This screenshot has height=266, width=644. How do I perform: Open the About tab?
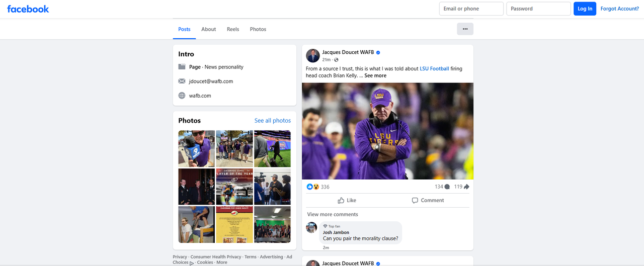(209, 29)
